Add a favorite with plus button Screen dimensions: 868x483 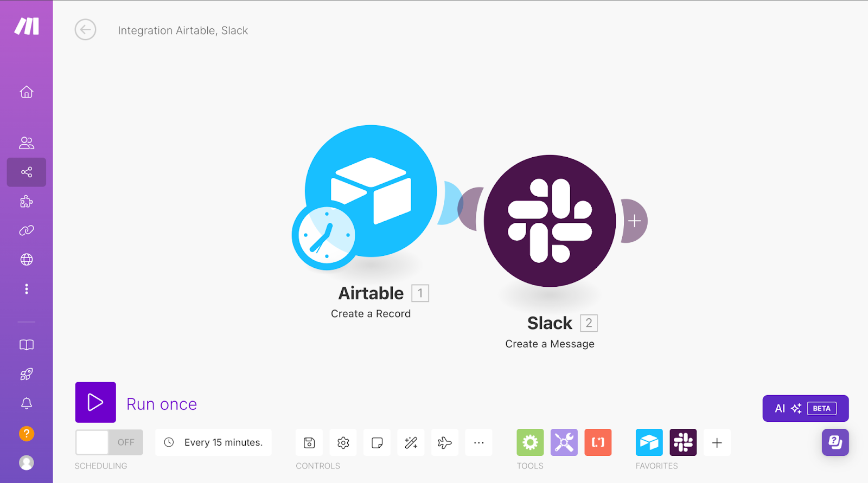pos(717,443)
